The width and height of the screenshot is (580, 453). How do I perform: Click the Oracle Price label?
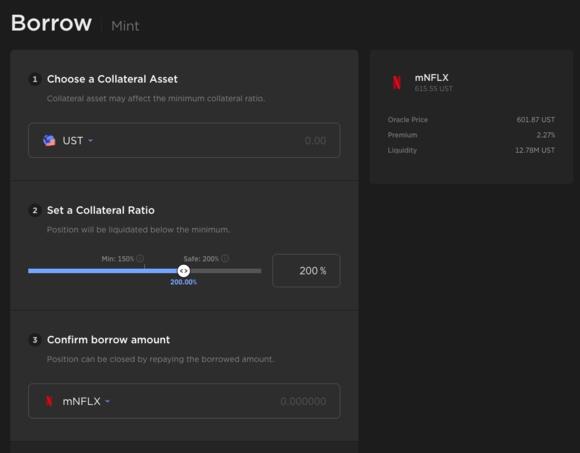pos(408,119)
